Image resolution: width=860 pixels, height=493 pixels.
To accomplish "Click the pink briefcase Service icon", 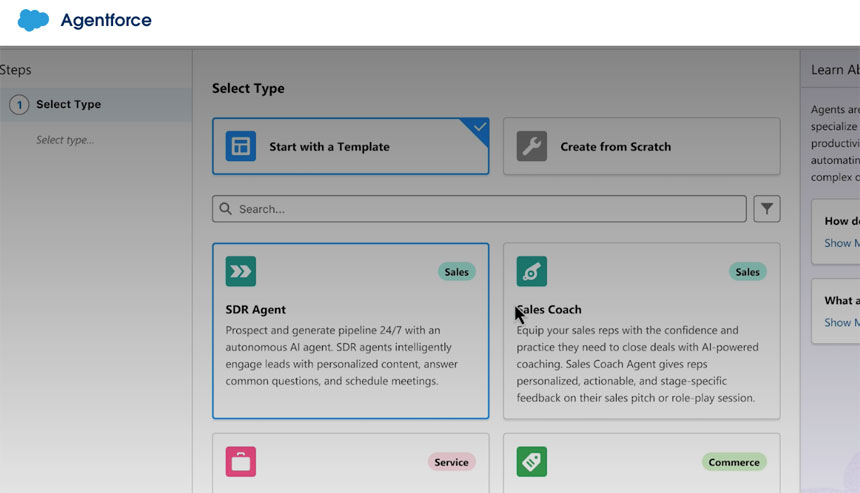I will (241, 461).
